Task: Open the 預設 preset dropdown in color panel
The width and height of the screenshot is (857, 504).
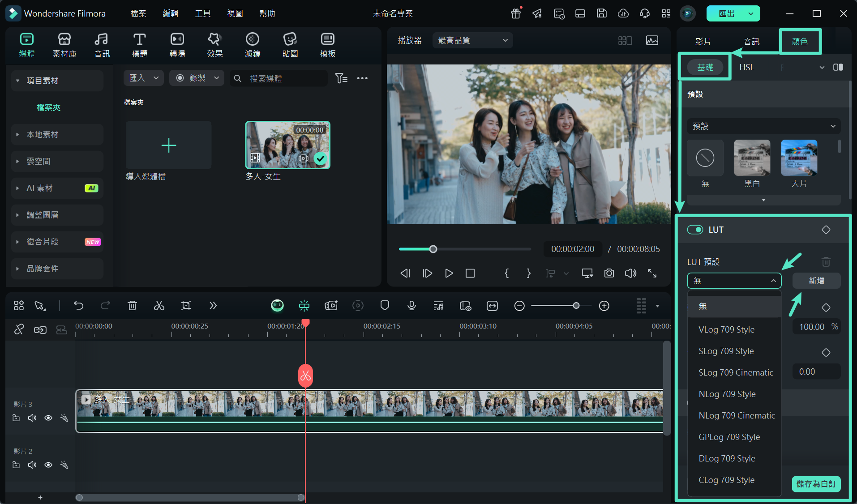Action: point(763,126)
